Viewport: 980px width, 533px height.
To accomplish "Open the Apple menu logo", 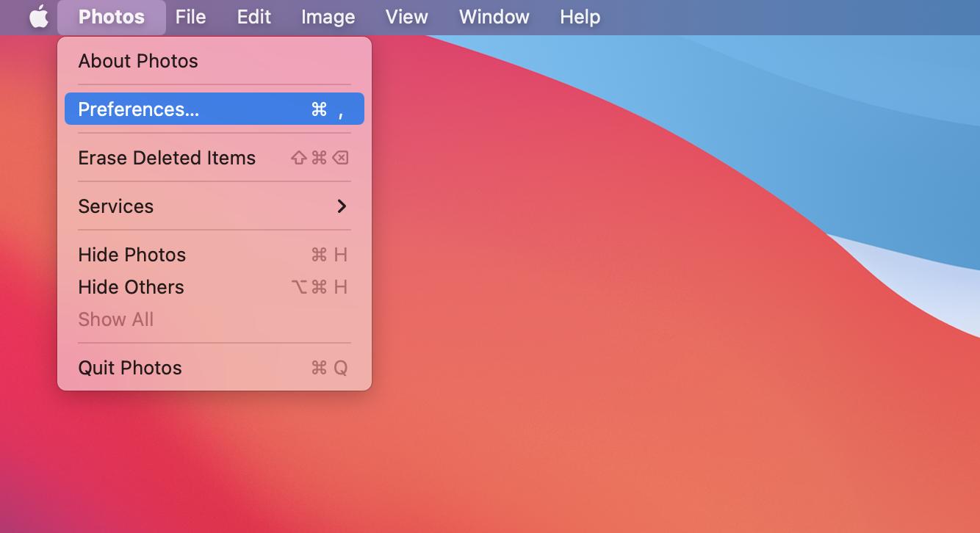I will [x=38, y=16].
